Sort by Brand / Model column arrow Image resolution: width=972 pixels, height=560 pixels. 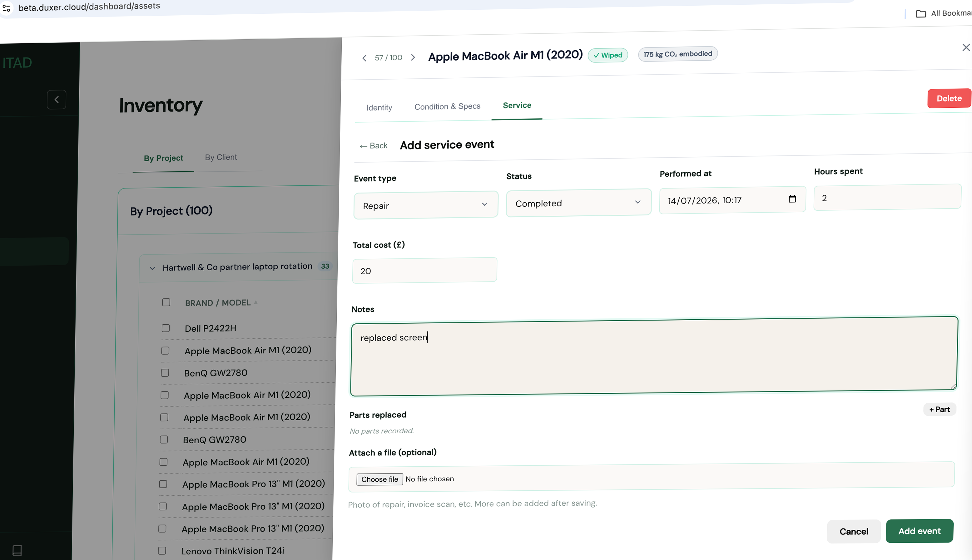click(256, 302)
